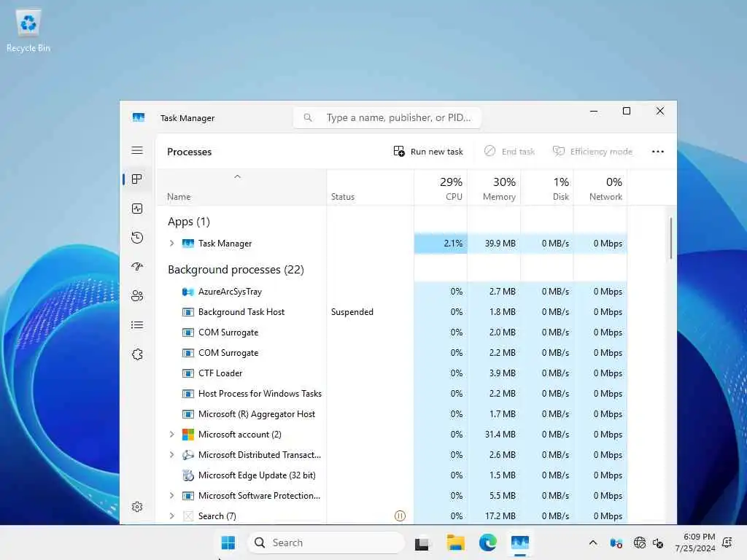Expand the Microsoft account (2) group
Screen dimensions: 747x560
172,435
